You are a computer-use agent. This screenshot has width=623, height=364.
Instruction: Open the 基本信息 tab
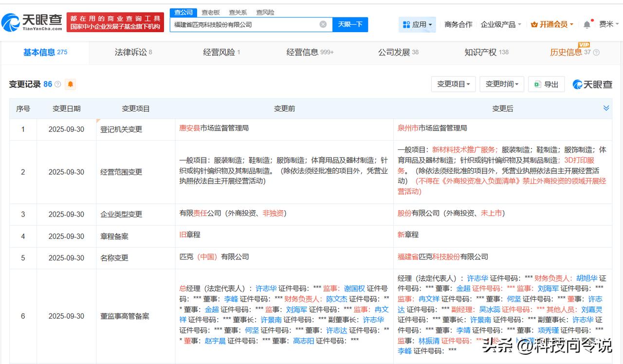coord(45,53)
